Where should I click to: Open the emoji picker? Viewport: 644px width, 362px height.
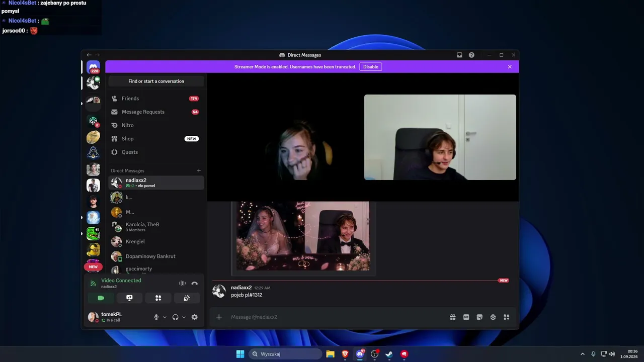493,317
